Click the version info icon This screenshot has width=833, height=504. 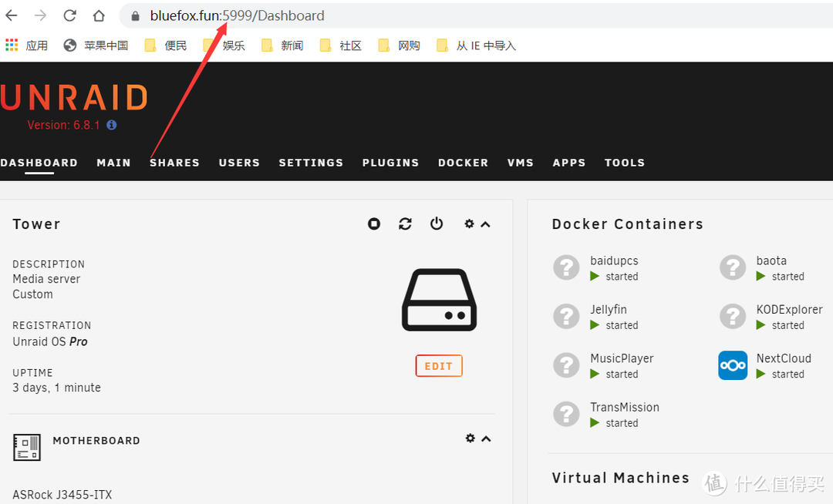click(x=112, y=125)
